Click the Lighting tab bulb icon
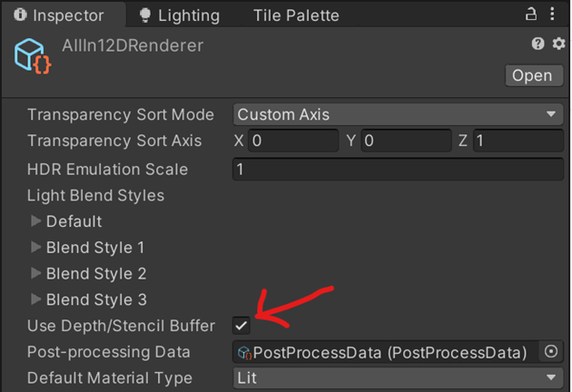This screenshot has height=392, width=572. 145,15
